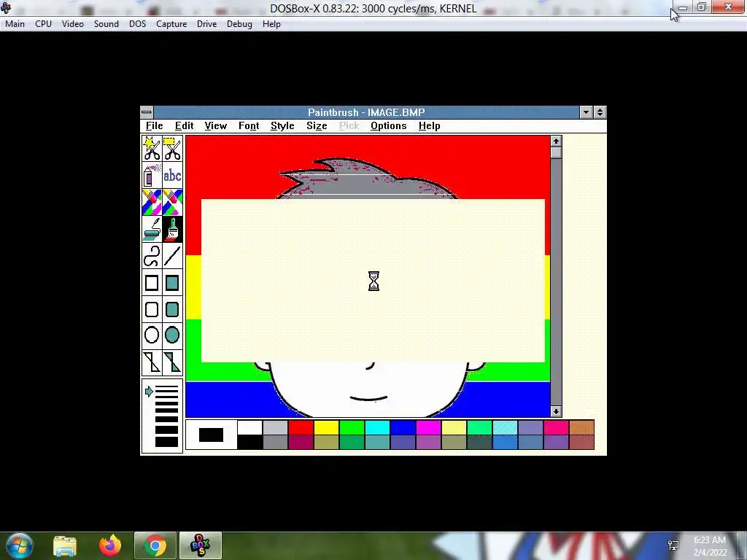
Task: Select the plain Eraser tool
Action: pos(172,202)
